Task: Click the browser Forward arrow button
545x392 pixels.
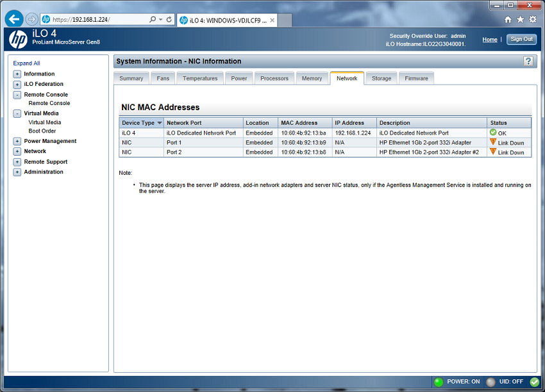Action: click(31, 19)
